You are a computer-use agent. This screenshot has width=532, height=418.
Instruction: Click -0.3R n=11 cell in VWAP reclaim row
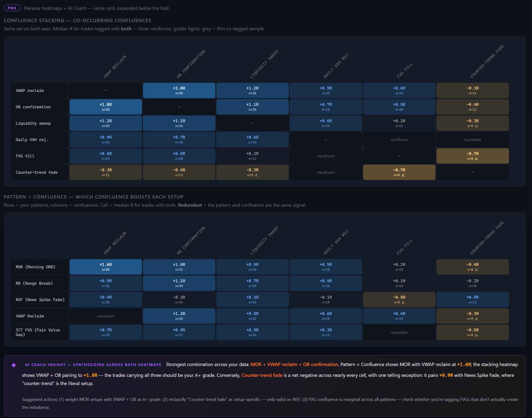tap(473, 90)
